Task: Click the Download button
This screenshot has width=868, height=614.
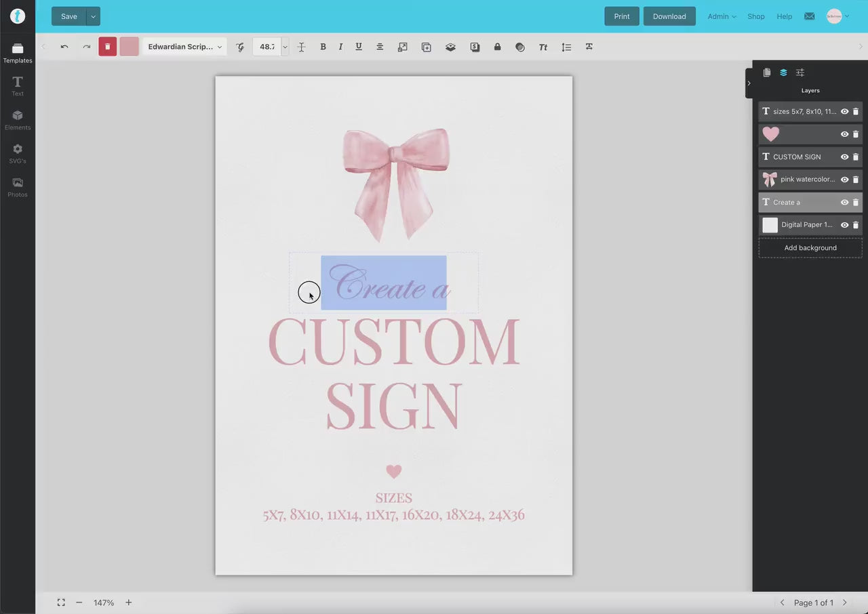Action: click(669, 16)
